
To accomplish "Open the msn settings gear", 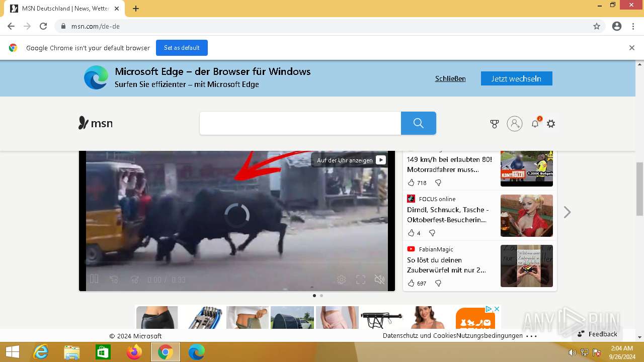I will click(551, 124).
